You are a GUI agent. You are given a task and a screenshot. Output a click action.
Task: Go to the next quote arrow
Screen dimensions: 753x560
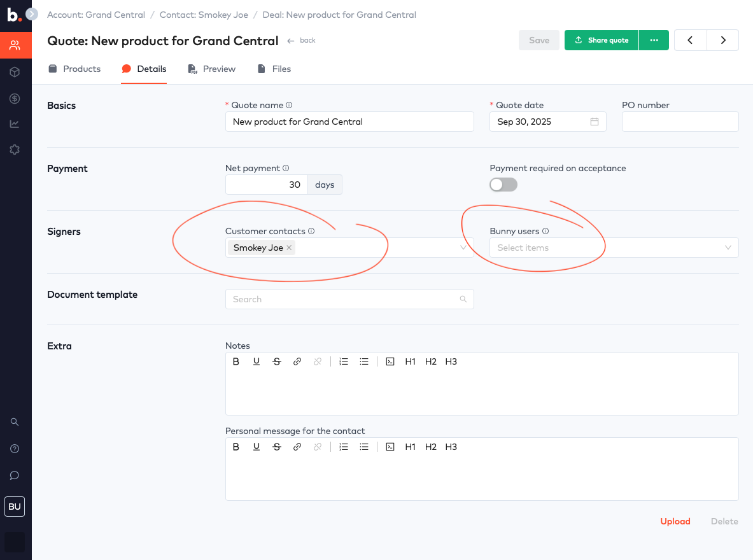coord(722,40)
